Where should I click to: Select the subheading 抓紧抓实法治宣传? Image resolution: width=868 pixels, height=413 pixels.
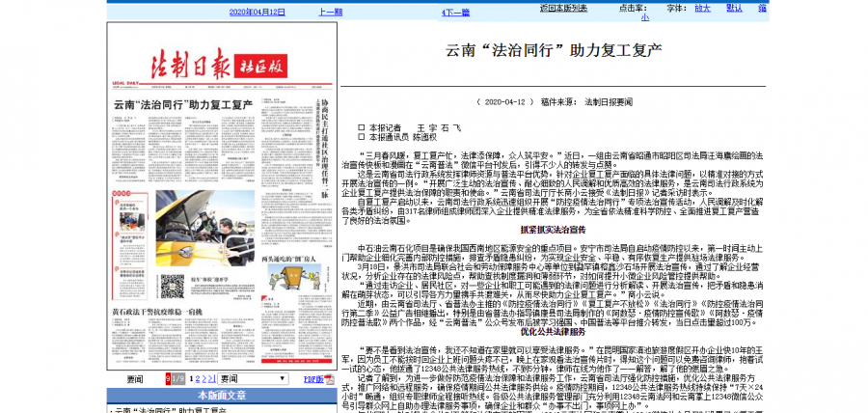pos(553,229)
